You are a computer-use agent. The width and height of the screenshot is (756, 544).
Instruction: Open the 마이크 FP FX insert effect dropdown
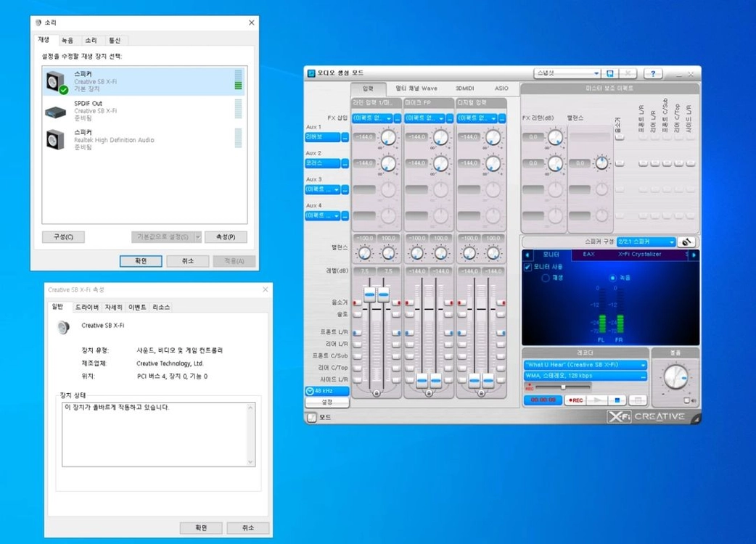pos(424,118)
